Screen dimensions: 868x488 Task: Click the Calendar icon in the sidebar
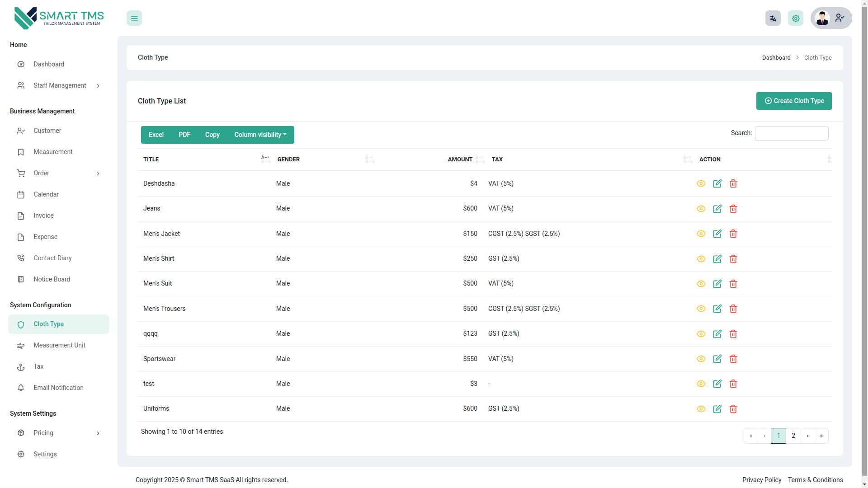(x=21, y=194)
